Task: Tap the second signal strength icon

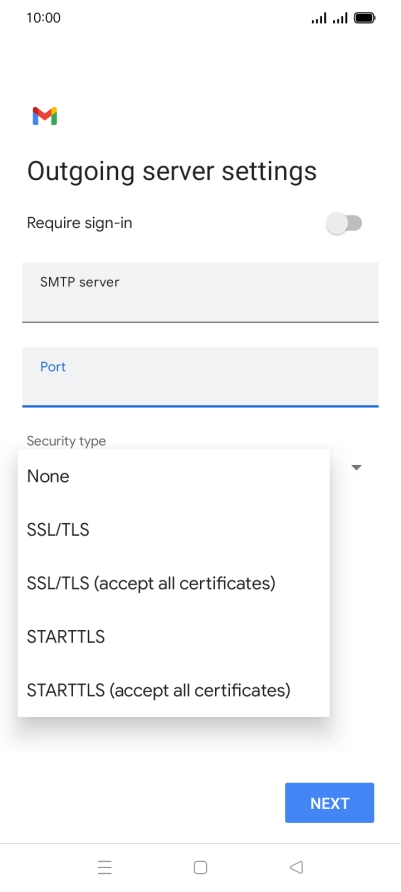Action: pyautogui.click(x=340, y=19)
